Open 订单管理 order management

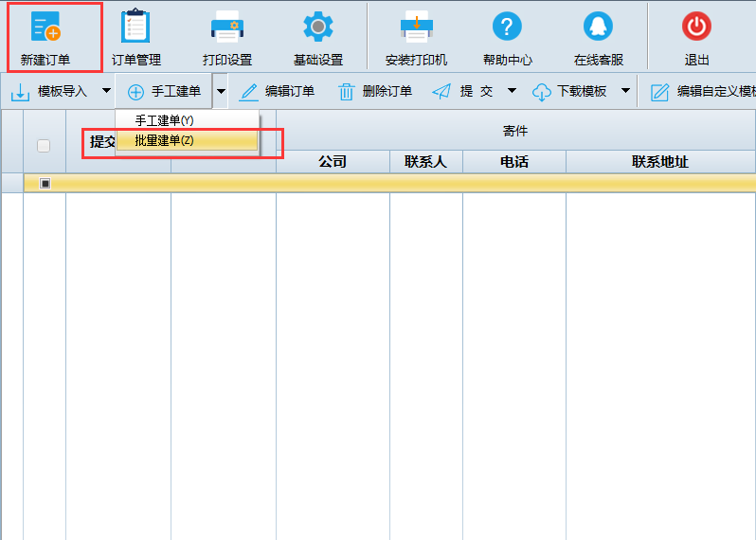click(x=136, y=38)
